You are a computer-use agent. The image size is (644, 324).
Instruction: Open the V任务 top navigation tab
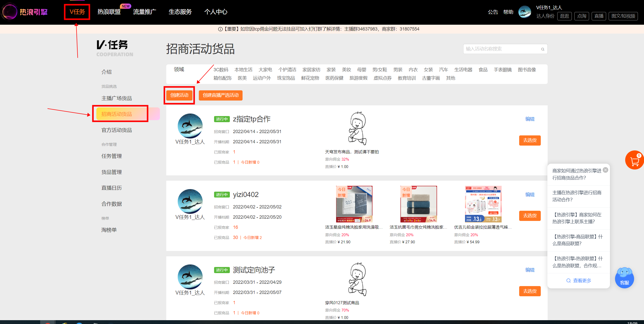click(x=77, y=12)
